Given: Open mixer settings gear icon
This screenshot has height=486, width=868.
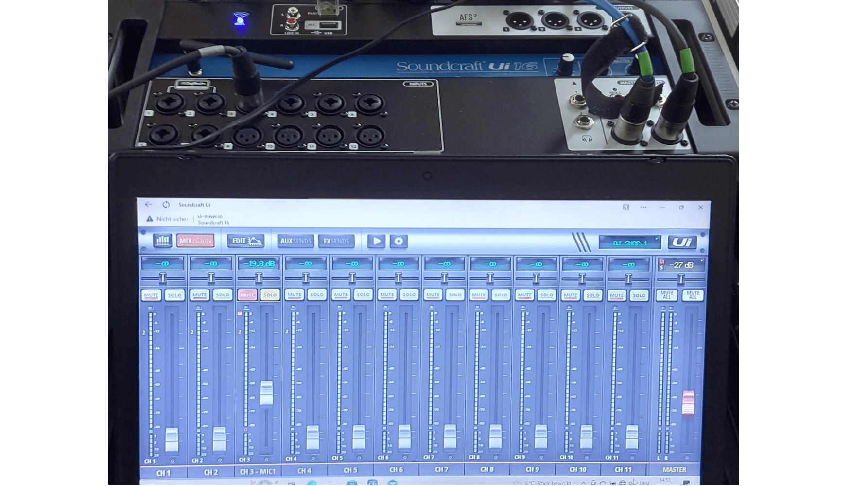Looking at the screenshot, I should point(399,241).
